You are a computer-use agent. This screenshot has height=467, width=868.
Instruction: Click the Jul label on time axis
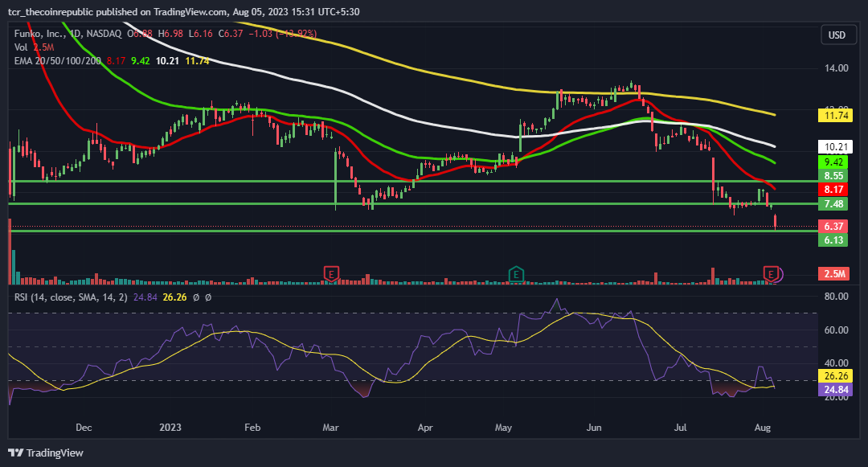[x=681, y=428]
